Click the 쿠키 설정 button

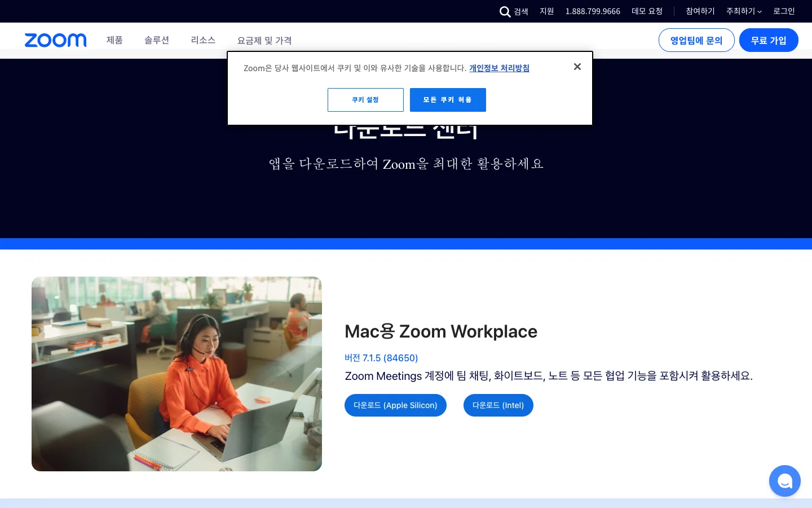pos(365,100)
